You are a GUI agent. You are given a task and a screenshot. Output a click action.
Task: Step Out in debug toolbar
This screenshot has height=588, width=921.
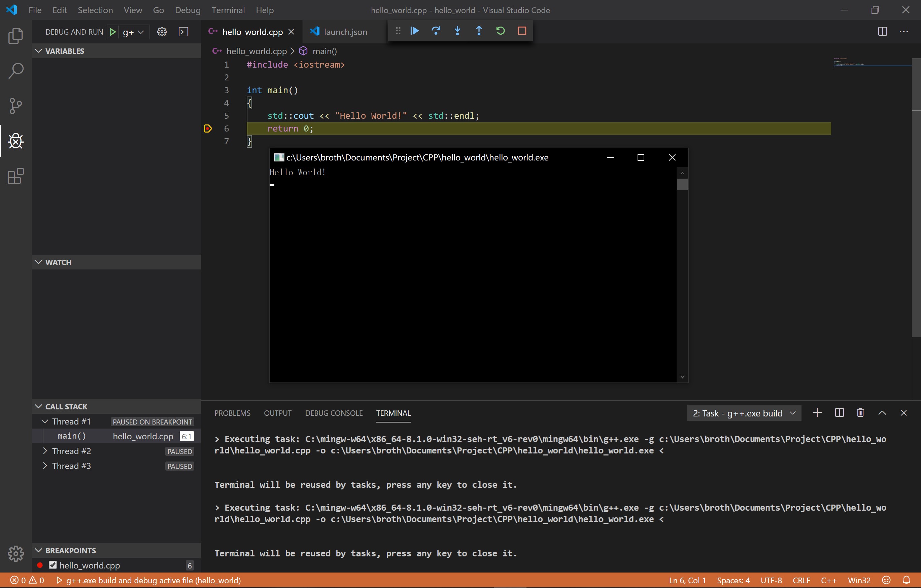pyautogui.click(x=479, y=31)
